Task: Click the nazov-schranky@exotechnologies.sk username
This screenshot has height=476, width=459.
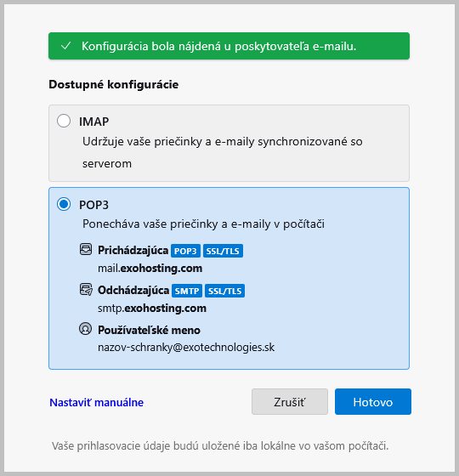Action: click(x=186, y=348)
